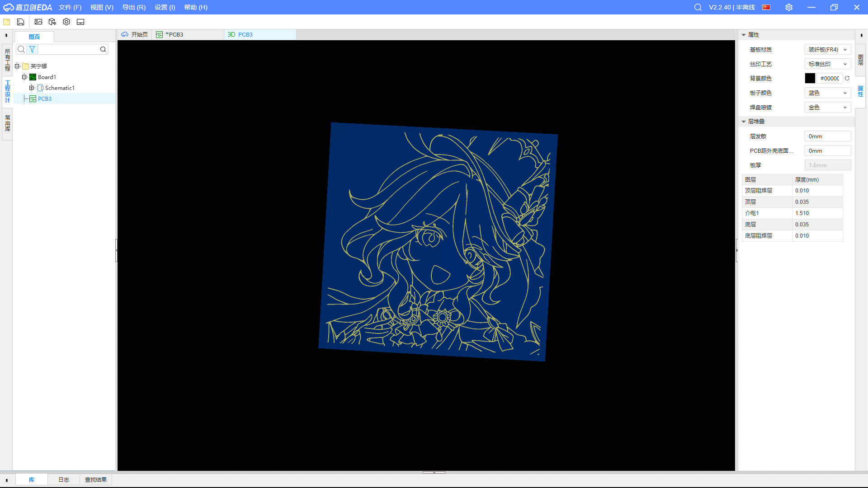Click the 层发散 0mm input field
This screenshot has width=868, height=488.
(x=827, y=136)
